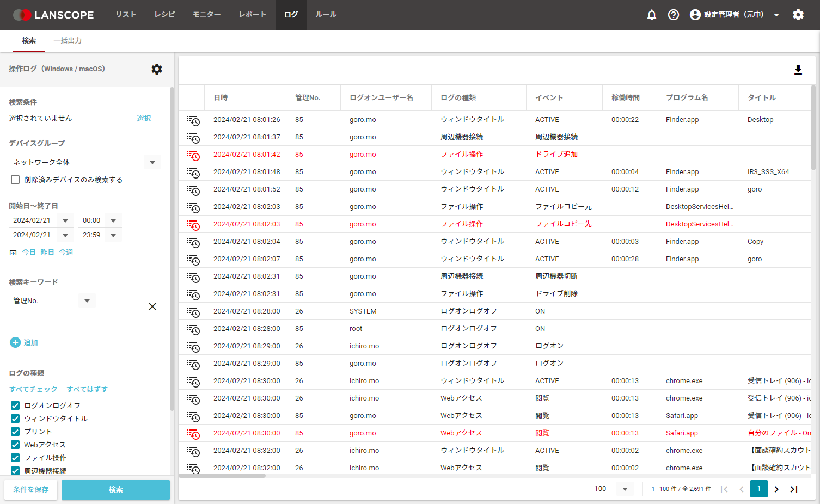Open the top-right settings gear
The width and height of the screenshot is (820, 504).
click(798, 15)
